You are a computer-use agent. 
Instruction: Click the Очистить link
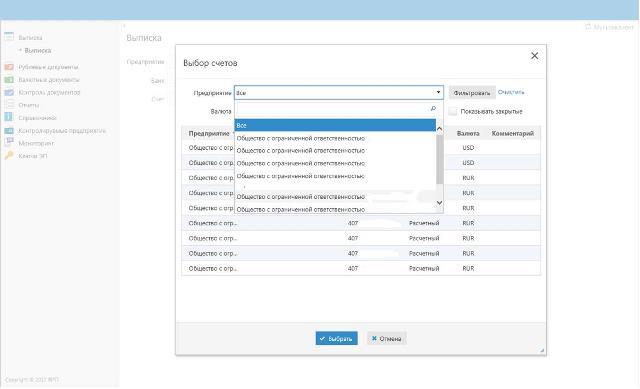click(x=511, y=92)
